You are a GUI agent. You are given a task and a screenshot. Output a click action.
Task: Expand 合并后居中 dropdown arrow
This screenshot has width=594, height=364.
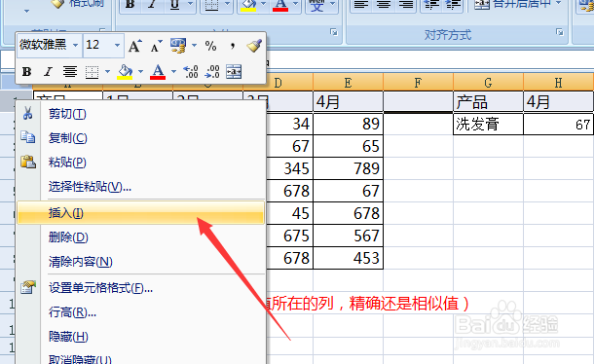point(559,4)
